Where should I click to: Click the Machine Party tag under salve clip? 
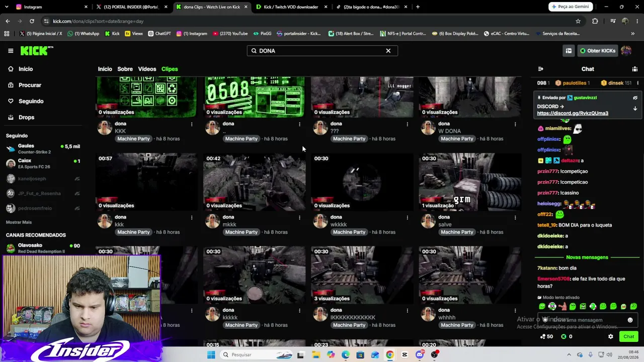[x=457, y=232]
